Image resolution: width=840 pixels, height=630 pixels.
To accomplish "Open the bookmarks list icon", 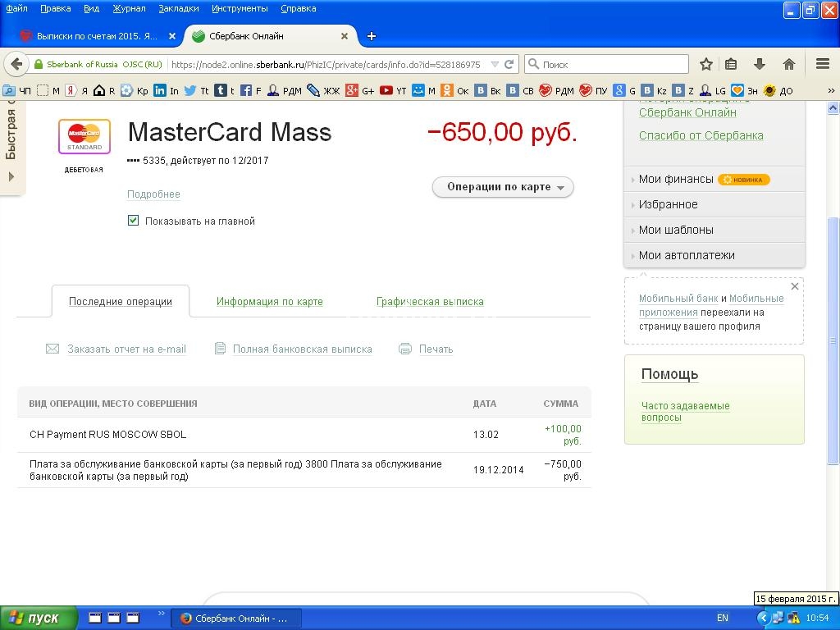I will coord(731,64).
